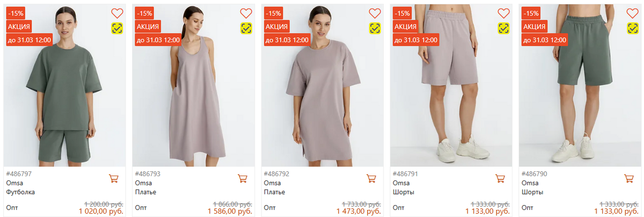Favorite the short-sleeve dress #486792 with heart

(x=375, y=13)
